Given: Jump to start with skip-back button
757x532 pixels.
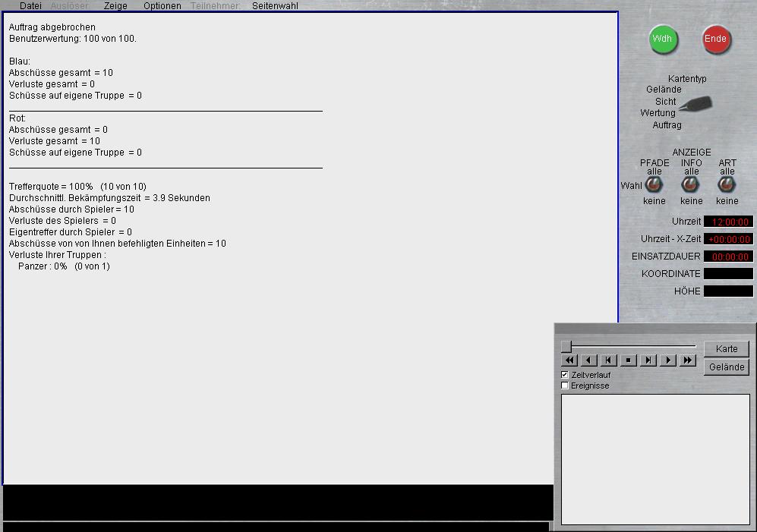Looking at the screenshot, I should pyautogui.click(x=609, y=360).
